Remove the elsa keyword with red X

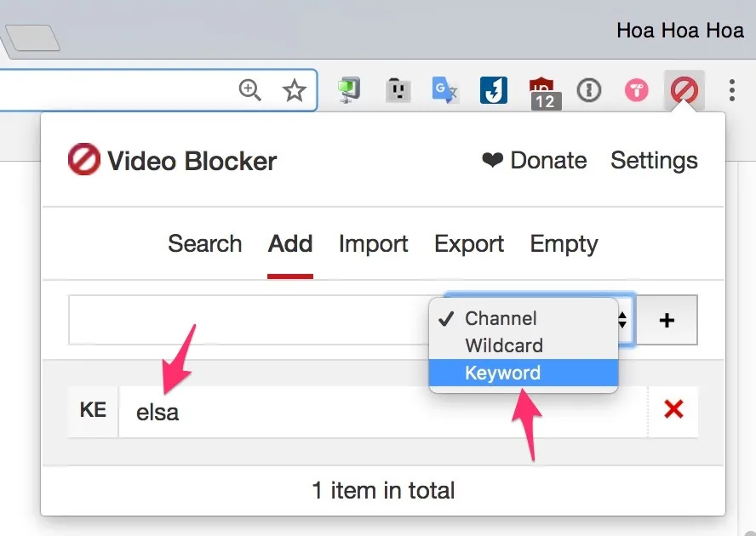tap(673, 410)
